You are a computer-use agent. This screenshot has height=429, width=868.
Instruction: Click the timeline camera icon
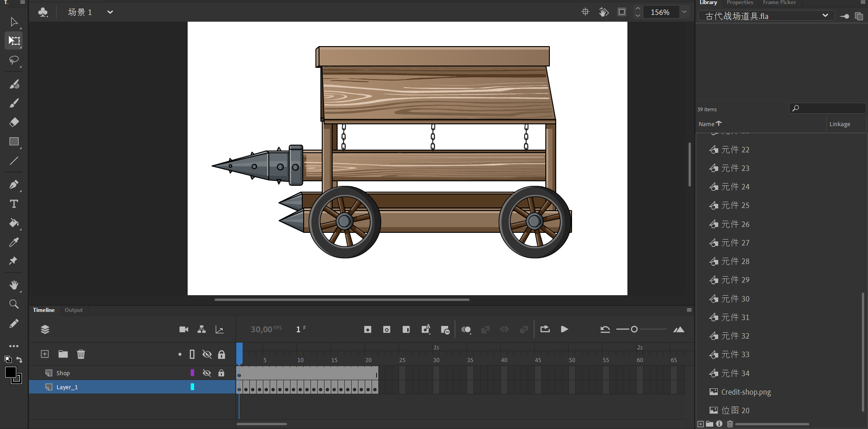[184, 330]
